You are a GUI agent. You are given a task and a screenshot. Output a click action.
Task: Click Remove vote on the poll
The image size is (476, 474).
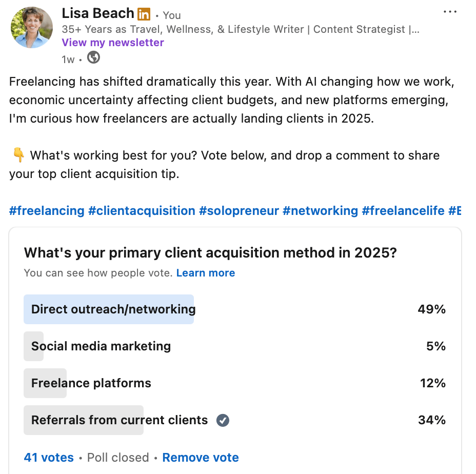coord(201,458)
